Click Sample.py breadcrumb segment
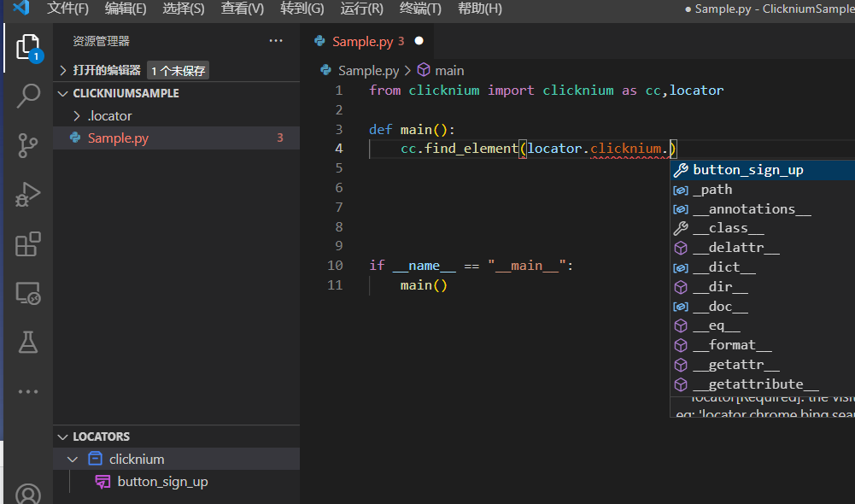This screenshot has height=504, width=855. click(x=369, y=70)
